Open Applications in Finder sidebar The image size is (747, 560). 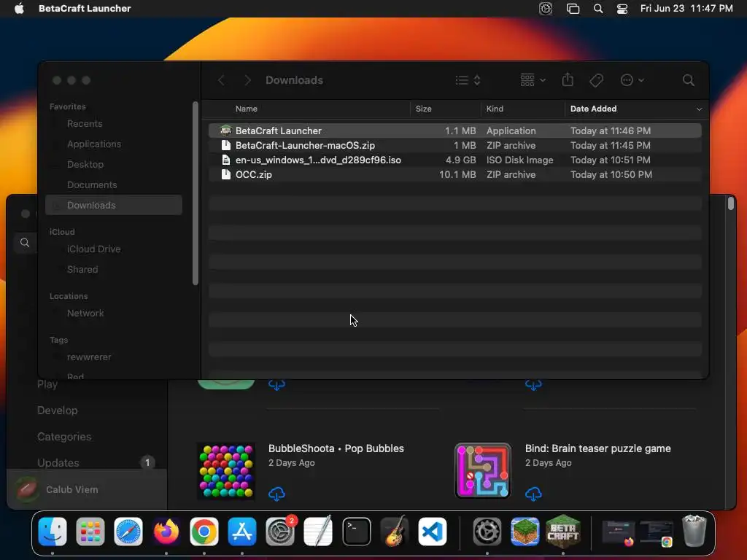click(94, 144)
